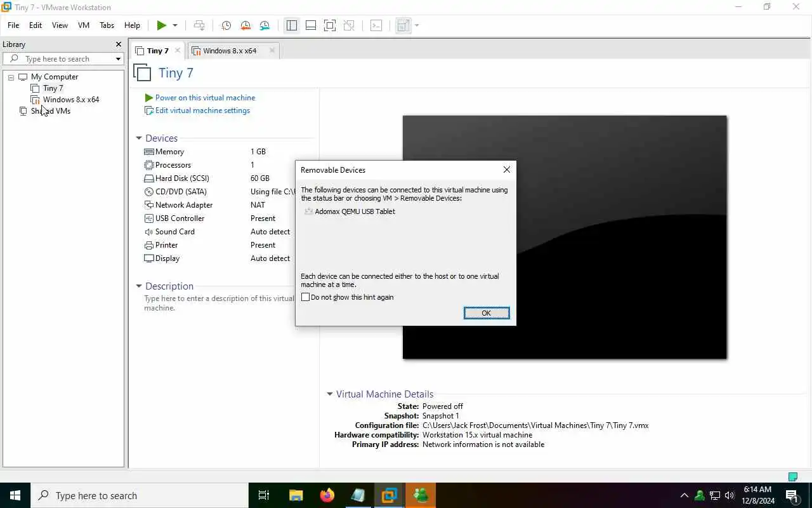Open the stretch options dropdown arrow

click(x=417, y=25)
